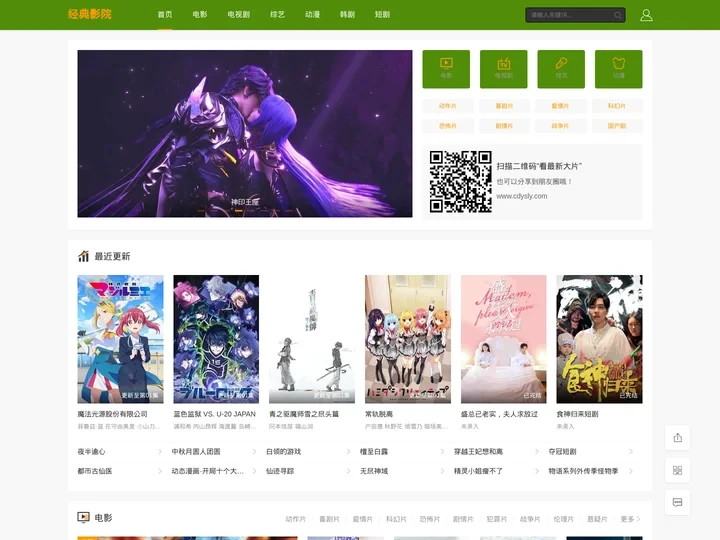Open the 常轨脱离 poster
The image size is (720, 540).
pos(408,339)
